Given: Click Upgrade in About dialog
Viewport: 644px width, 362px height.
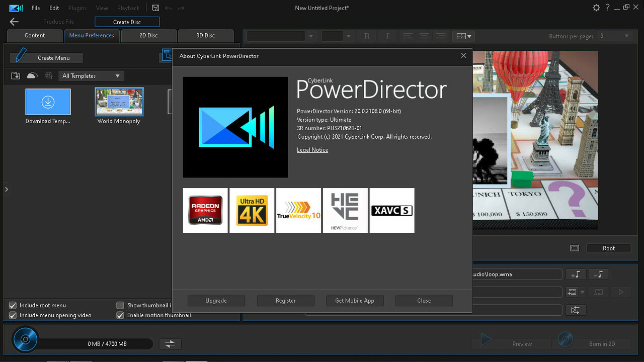Looking at the screenshot, I should (x=216, y=301).
